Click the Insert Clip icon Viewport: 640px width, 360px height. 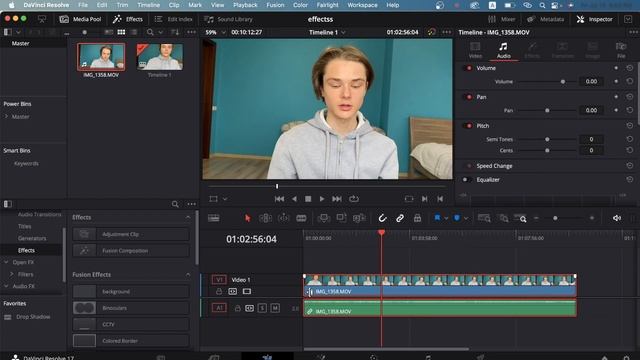[324, 218]
